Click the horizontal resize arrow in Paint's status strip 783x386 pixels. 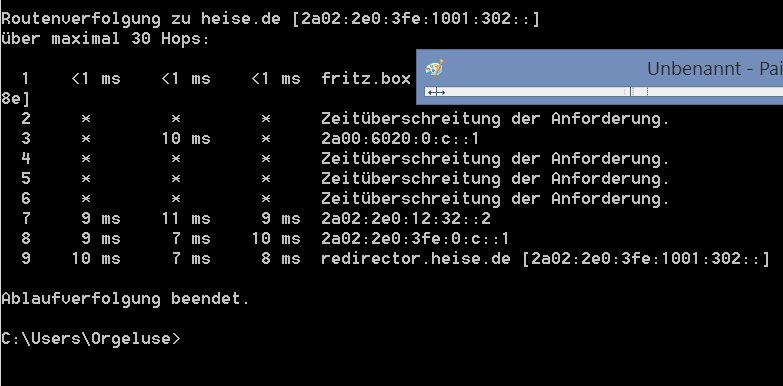(x=436, y=92)
